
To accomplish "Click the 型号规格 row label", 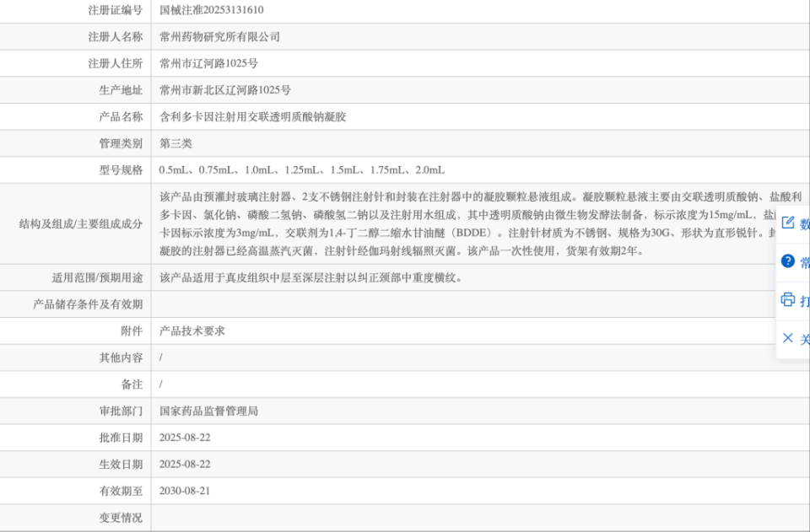I will tap(121, 170).
